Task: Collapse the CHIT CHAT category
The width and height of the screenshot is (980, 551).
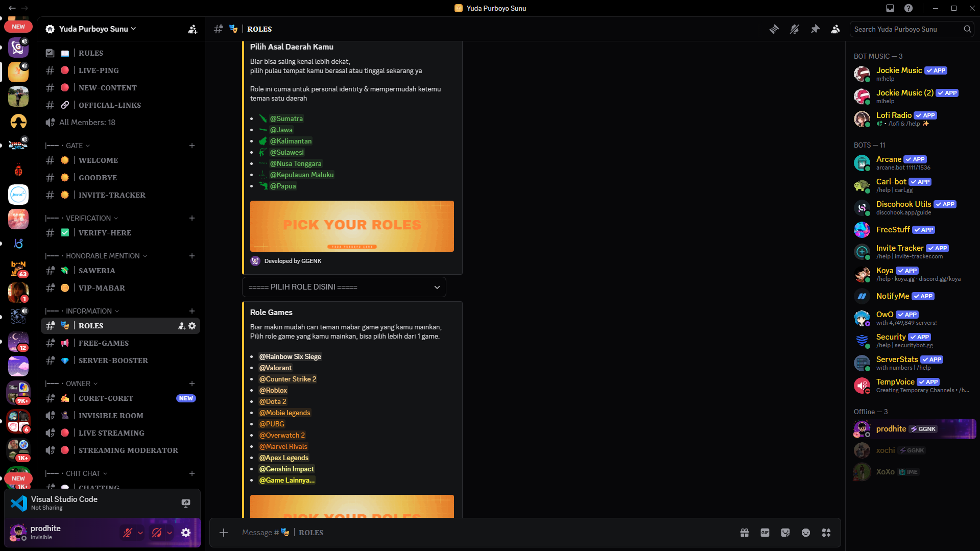Action: tap(76, 473)
